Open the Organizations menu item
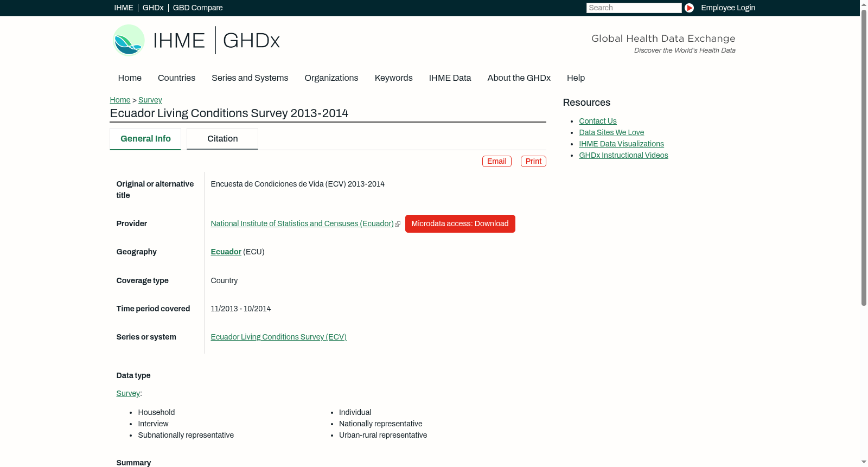This screenshot has height=467, width=868. click(x=331, y=78)
